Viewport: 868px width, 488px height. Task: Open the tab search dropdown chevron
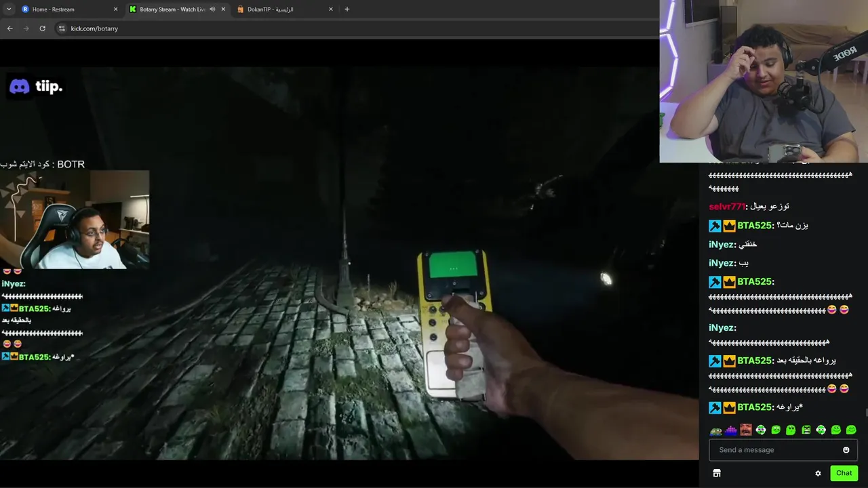pos(9,9)
